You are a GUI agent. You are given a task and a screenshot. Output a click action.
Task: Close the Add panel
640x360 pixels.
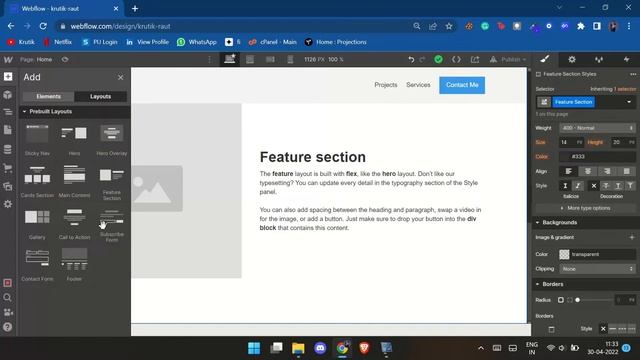point(120,77)
